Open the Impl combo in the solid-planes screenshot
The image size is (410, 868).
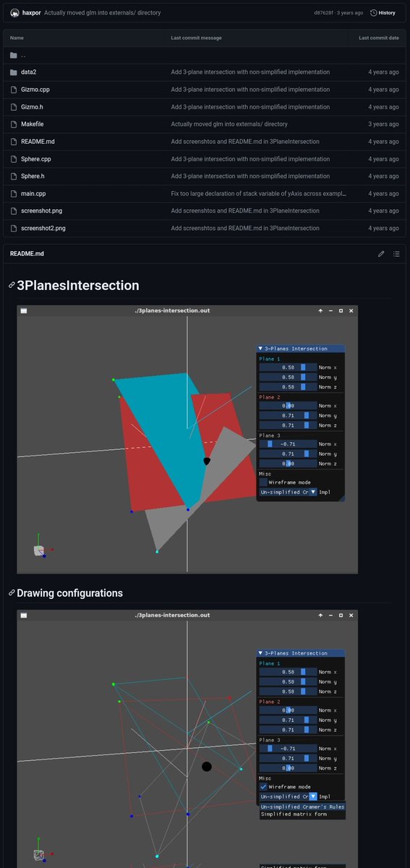tap(288, 492)
